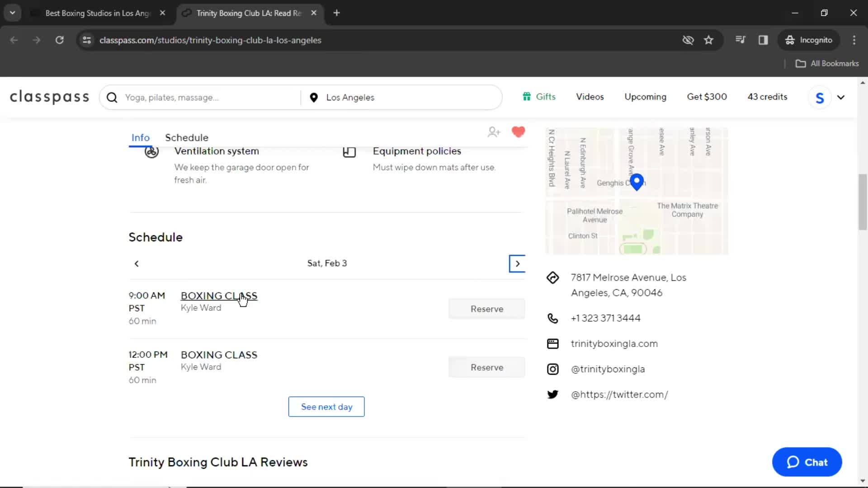Viewport: 868px width, 488px height.
Task: Reserve the 12:00 PM Boxing Class
Action: (487, 368)
